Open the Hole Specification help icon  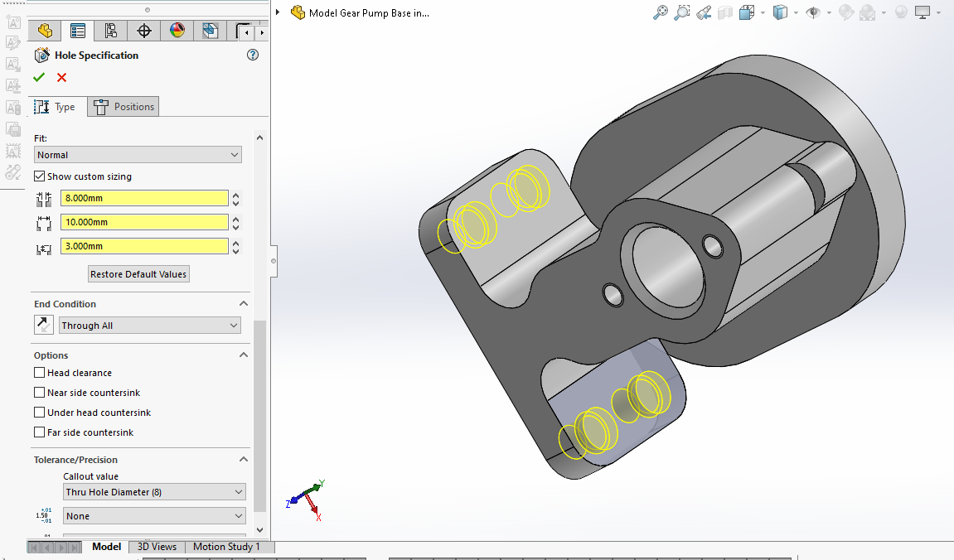tap(253, 56)
